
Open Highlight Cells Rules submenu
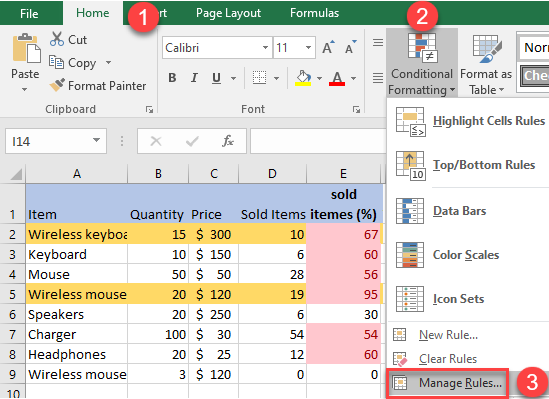[x=469, y=121]
